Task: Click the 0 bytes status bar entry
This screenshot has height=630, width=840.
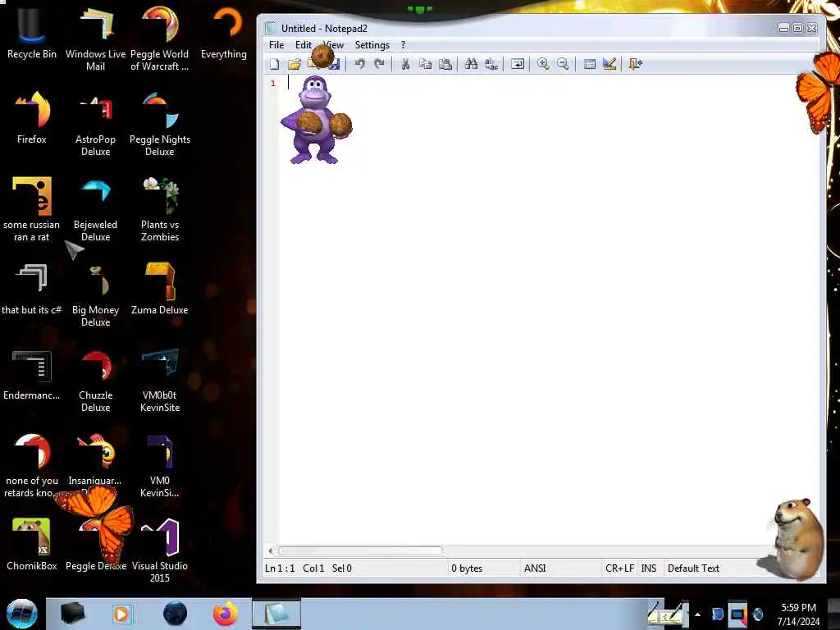Action: click(x=467, y=568)
